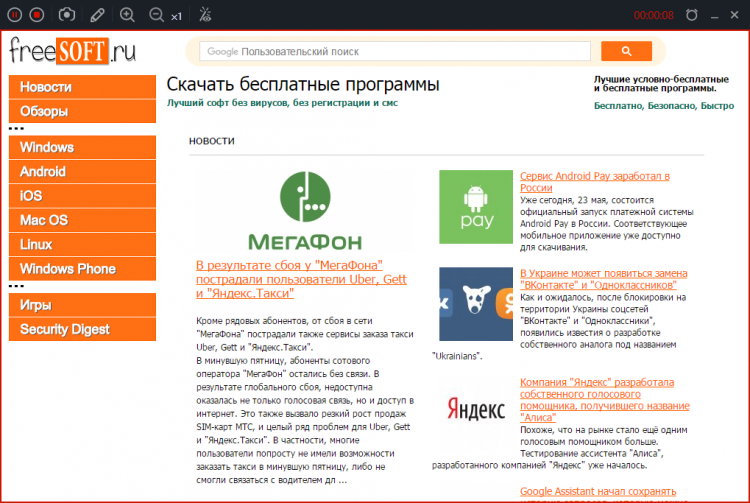Select the Linux category
This screenshot has width=750, height=503.
pyautogui.click(x=82, y=244)
